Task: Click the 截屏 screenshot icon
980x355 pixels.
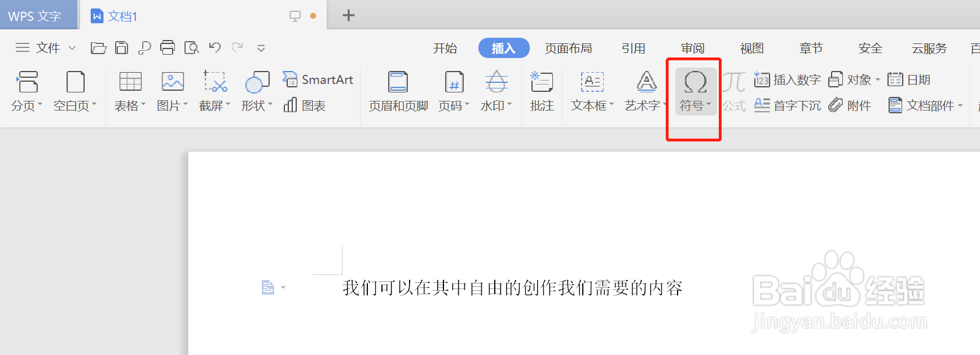Action: tap(215, 82)
